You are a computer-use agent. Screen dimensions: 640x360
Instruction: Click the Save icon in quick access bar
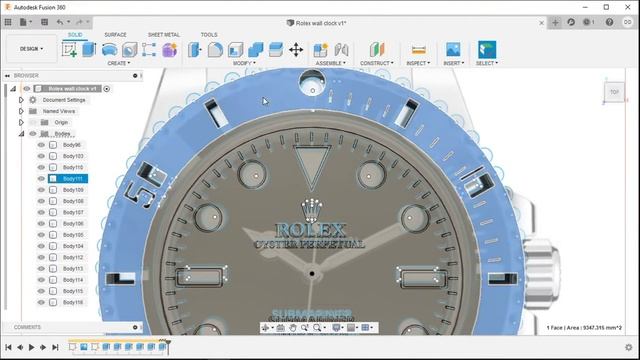click(x=44, y=22)
